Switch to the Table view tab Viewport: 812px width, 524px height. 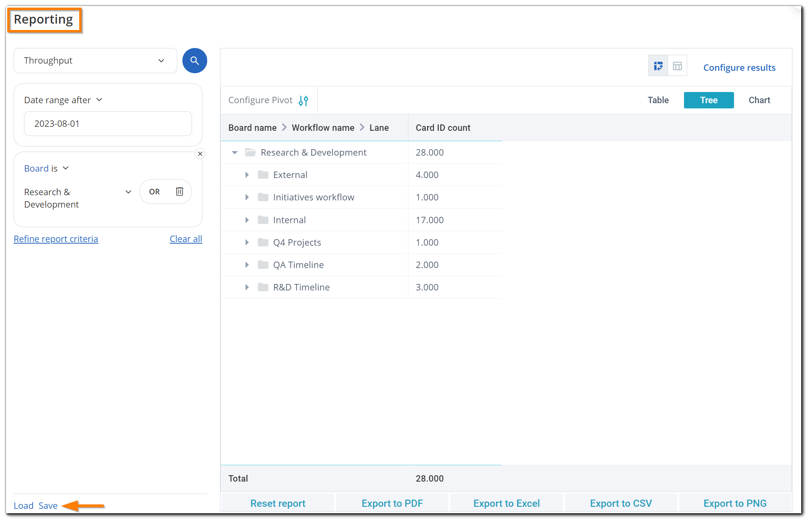click(x=658, y=100)
